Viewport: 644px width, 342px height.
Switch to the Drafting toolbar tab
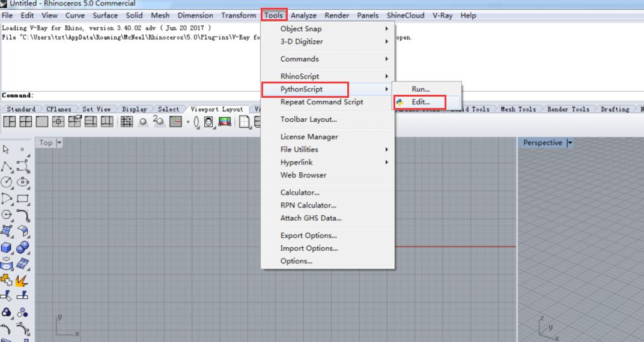(x=615, y=109)
